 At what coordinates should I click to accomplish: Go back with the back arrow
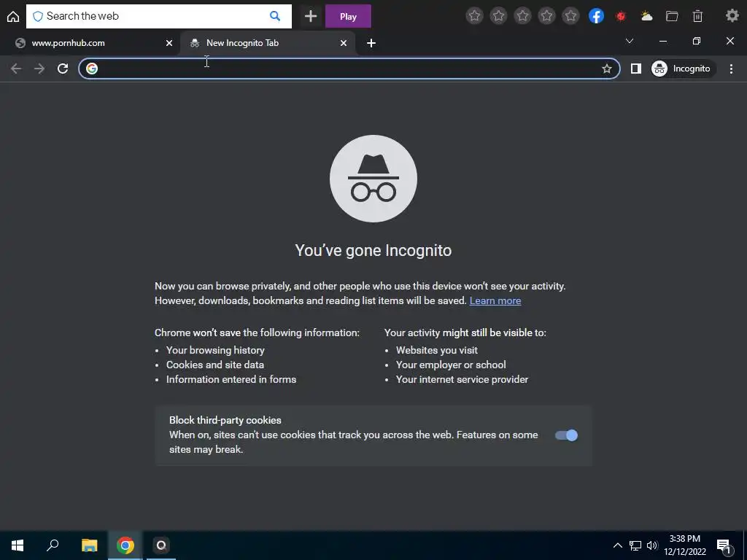click(x=16, y=69)
